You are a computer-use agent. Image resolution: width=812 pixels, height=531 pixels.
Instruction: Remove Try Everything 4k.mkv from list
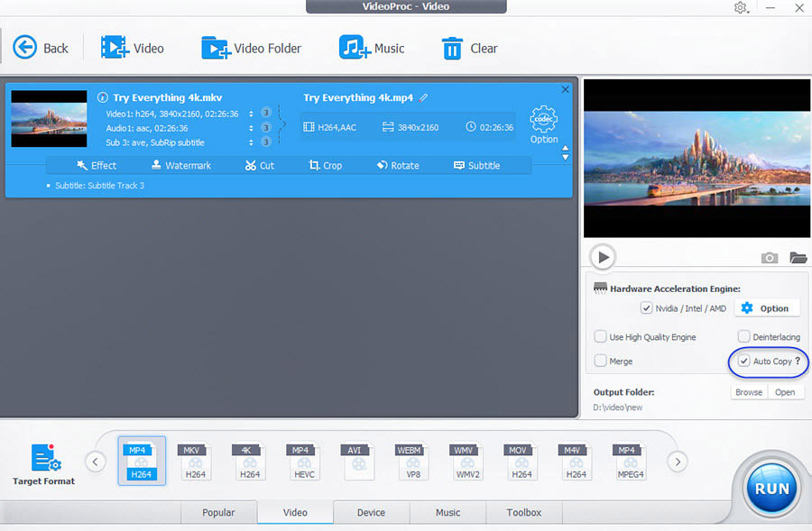pyautogui.click(x=565, y=89)
